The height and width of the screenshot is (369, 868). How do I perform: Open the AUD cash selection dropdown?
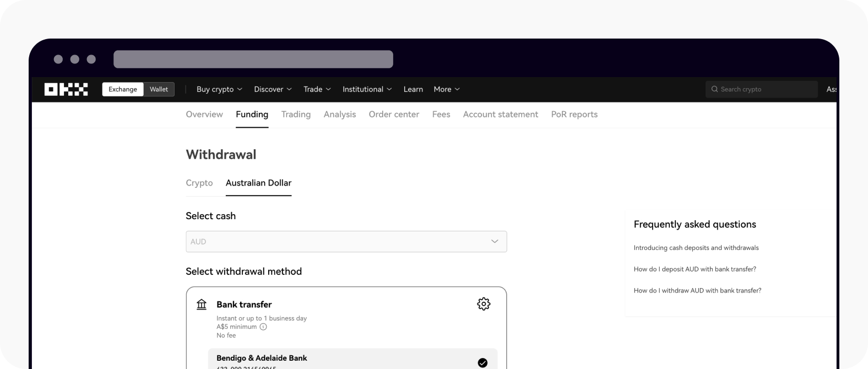346,242
